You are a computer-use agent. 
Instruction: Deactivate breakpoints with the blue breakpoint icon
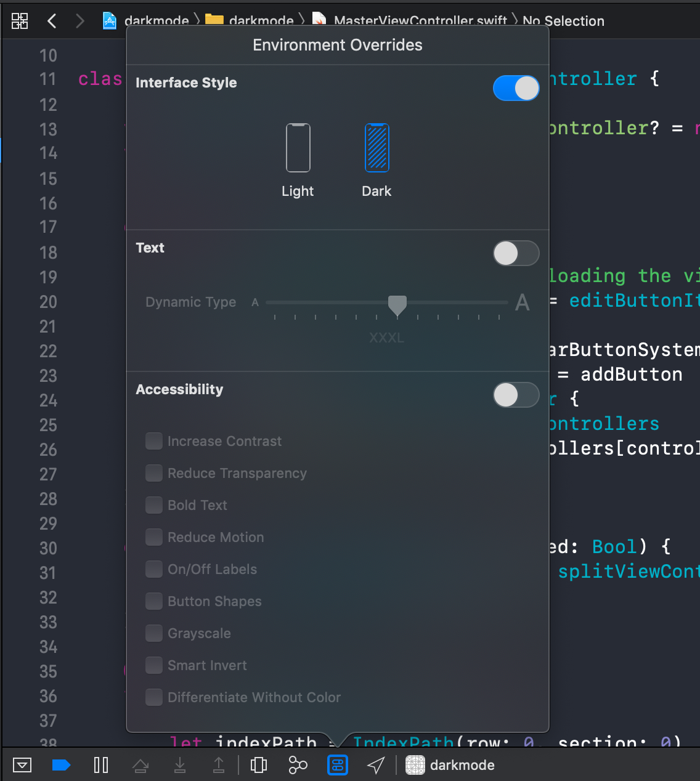[x=61, y=765]
